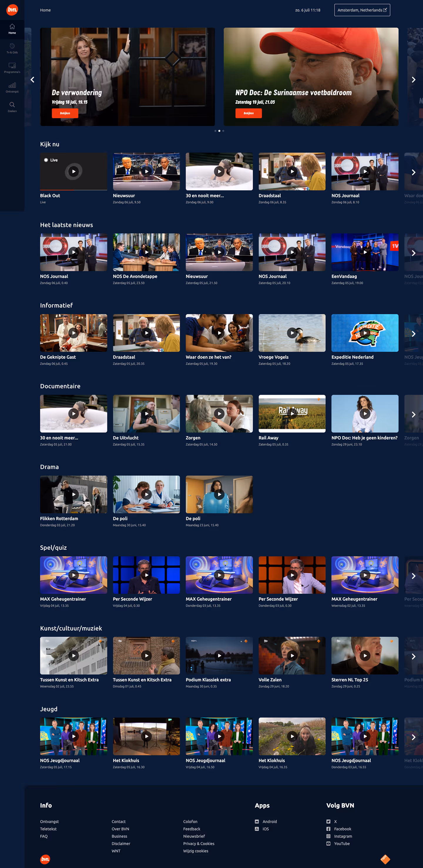Viewport: 423px width, 868px height.
Task: Click the iOS app icon
Action: [257, 829]
